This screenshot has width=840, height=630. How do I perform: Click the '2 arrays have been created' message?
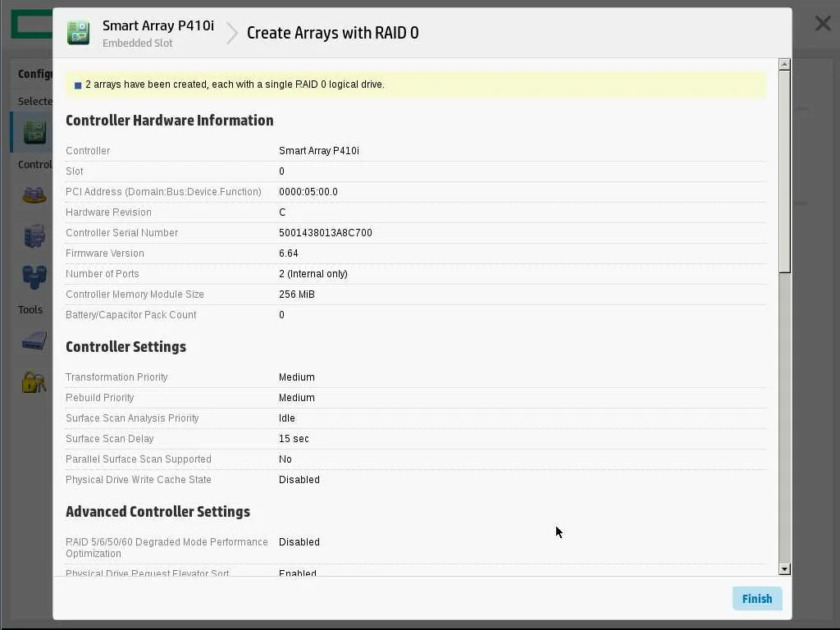pos(235,84)
